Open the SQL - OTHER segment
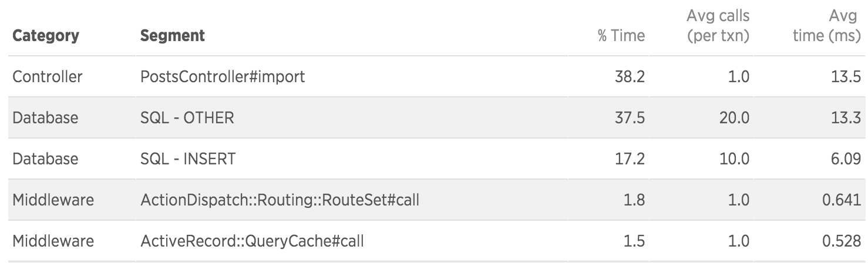The width and height of the screenshot is (868, 263). [x=187, y=117]
